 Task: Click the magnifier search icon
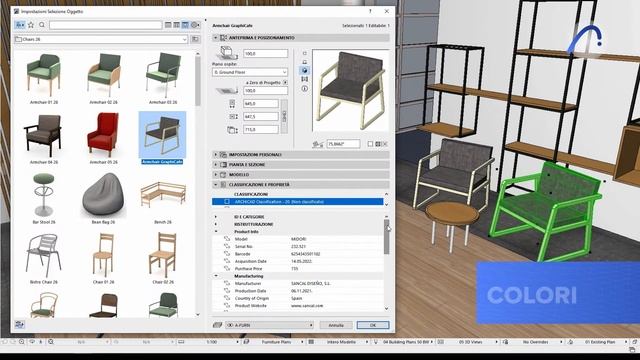point(42,25)
